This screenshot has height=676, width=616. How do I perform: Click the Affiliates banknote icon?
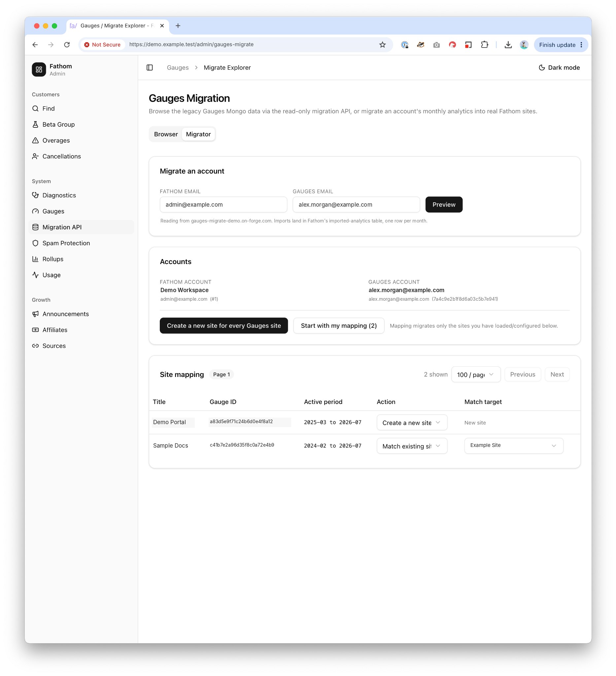click(35, 330)
